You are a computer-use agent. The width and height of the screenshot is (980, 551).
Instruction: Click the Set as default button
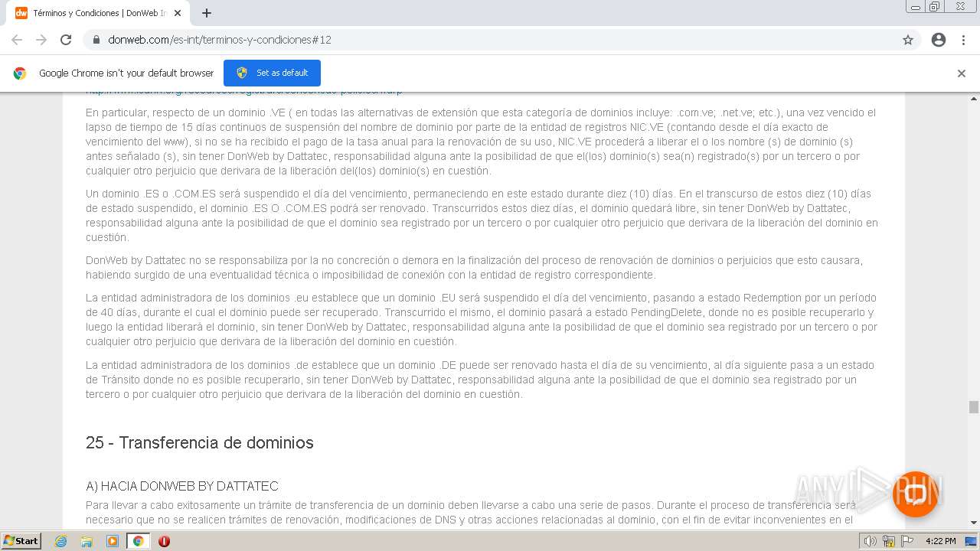click(272, 73)
